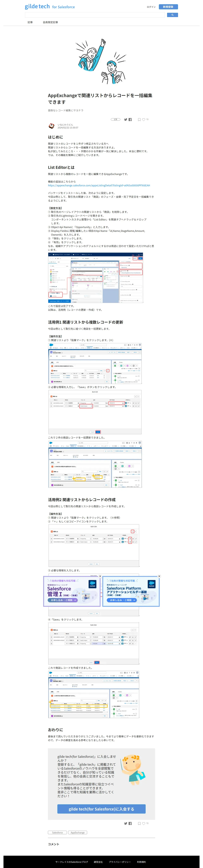
Task: Click the 新規登録 button
Action: click(x=168, y=7)
